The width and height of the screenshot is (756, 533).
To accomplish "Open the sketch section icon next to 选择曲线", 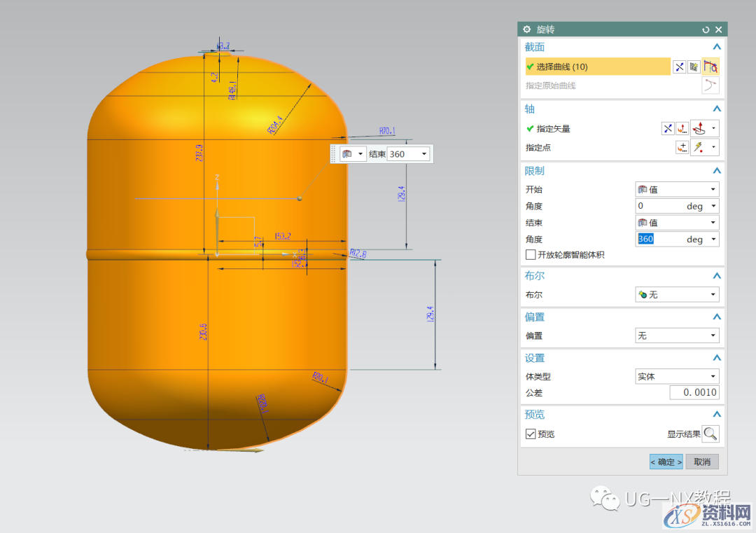I will [x=694, y=67].
